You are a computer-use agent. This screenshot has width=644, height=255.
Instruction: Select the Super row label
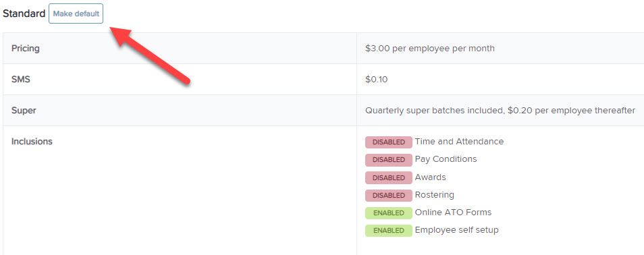[x=23, y=111]
